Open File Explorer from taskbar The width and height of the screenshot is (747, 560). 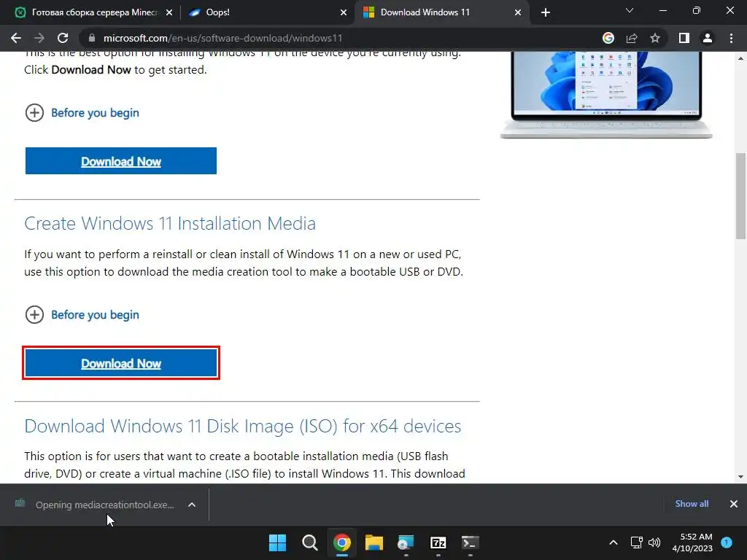[x=374, y=542]
